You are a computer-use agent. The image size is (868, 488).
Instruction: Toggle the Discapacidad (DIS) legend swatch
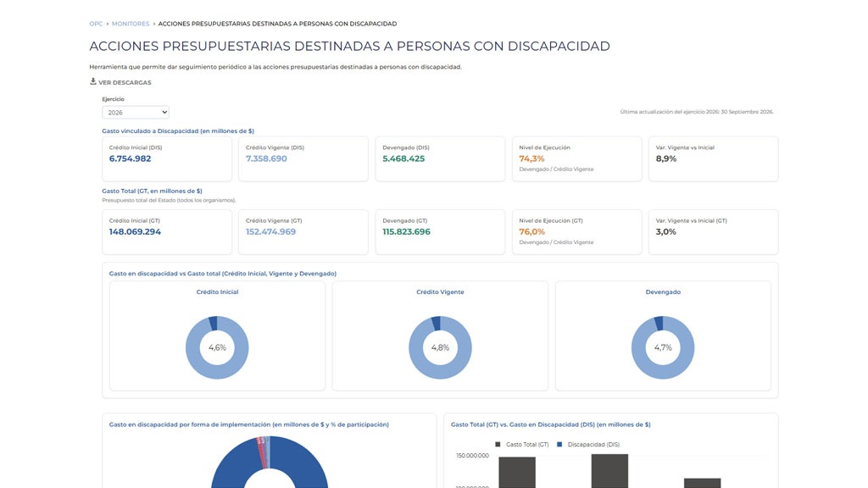(559, 444)
